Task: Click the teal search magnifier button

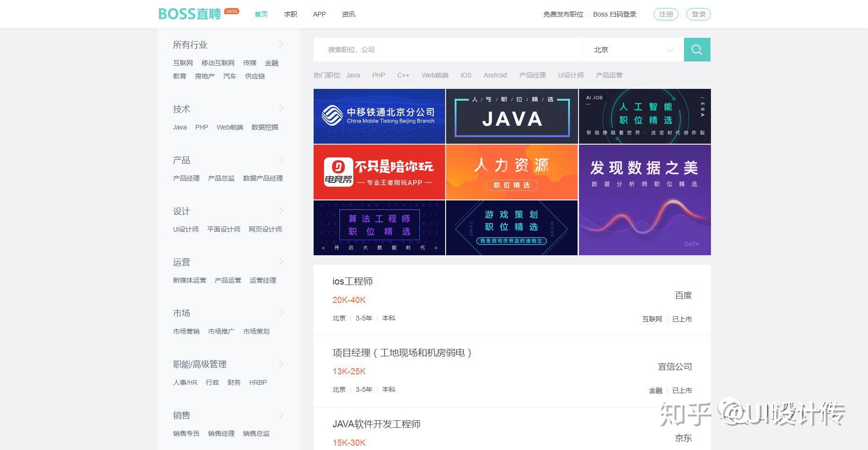Action: (x=697, y=50)
